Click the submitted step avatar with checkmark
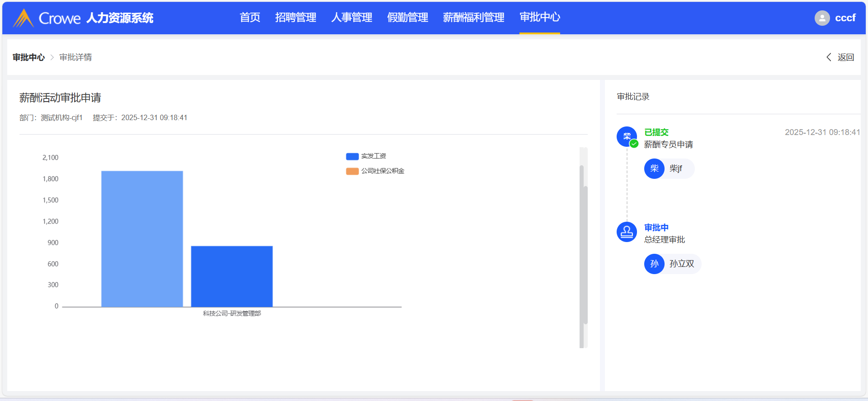Viewport: 868px width, 401px height. [x=627, y=136]
